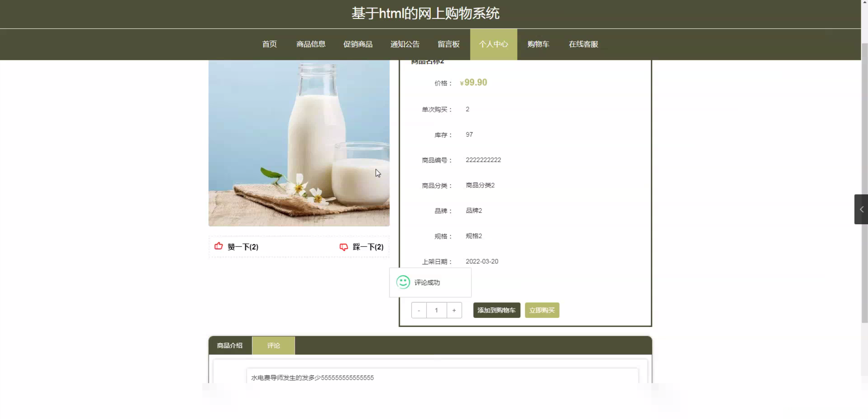Click the milk bottle product image
868x419 pixels.
pos(299,143)
